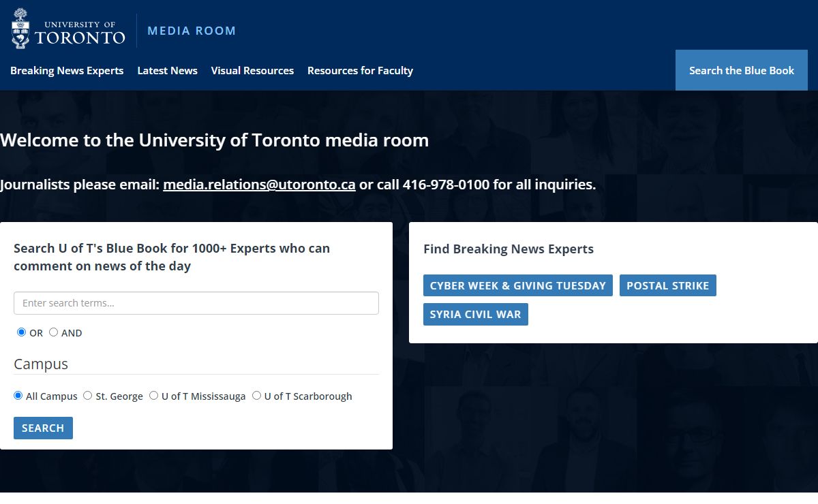818x504 pixels.
Task: Click the Campus section heading
Action: [41, 364]
